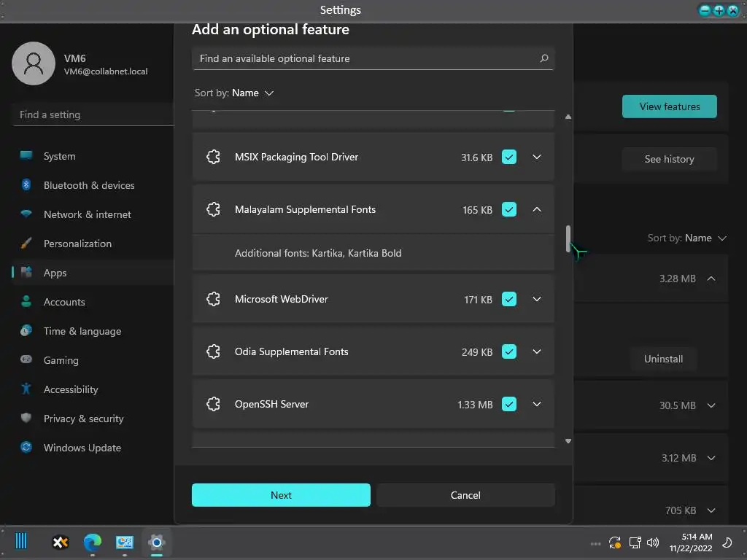Click the sync status tray icon
This screenshot has height=560, width=747.
pos(614,542)
